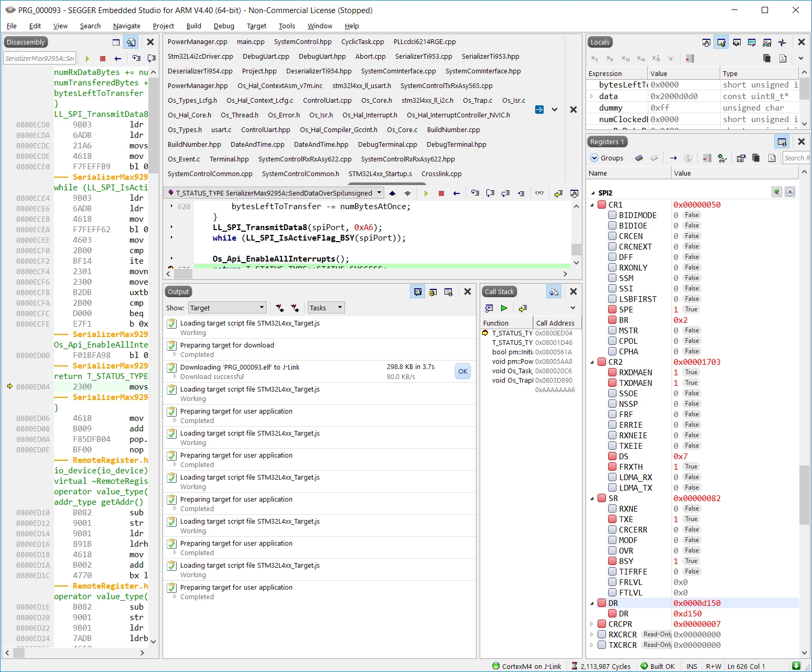
Task: Click the Name column header in Registers
Action: [629, 173]
